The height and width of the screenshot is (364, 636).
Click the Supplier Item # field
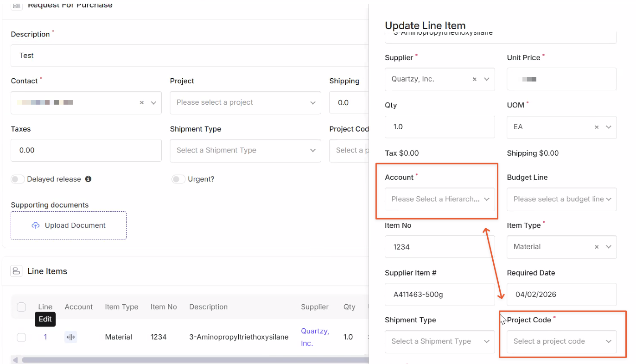click(440, 295)
